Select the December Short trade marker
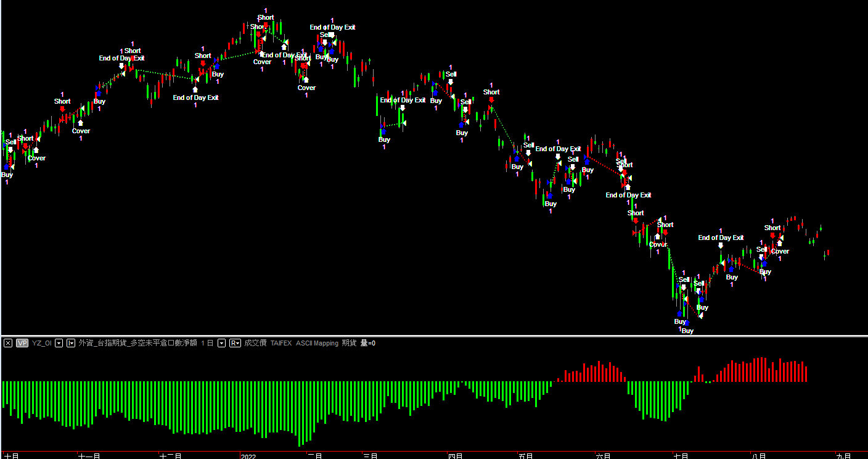The height and width of the screenshot is (459, 868). pyautogui.click(x=203, y=56)
